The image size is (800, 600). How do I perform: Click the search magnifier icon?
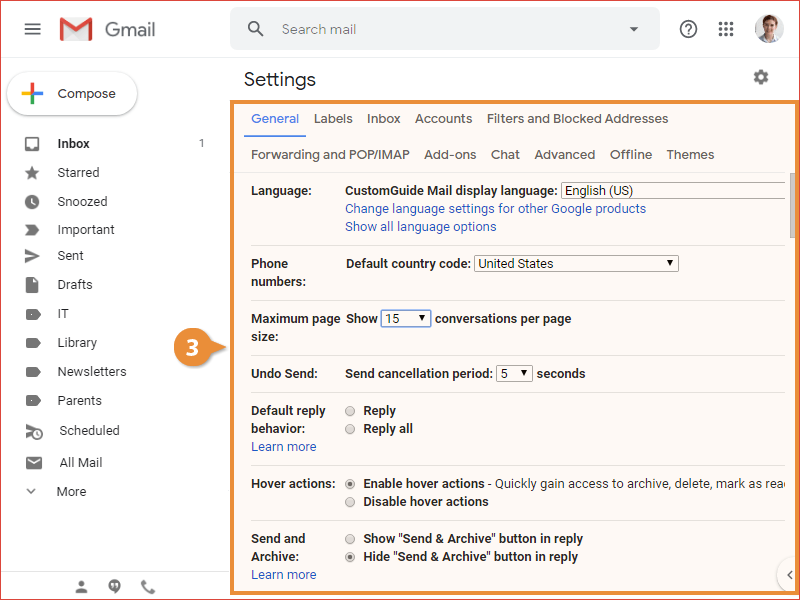(256, 29)
